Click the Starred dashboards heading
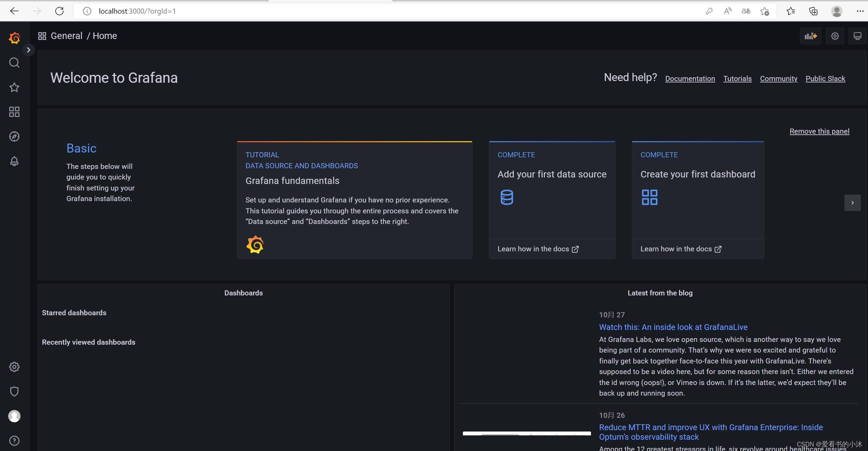This screenshot has height=451, width=868. (74, 313)
